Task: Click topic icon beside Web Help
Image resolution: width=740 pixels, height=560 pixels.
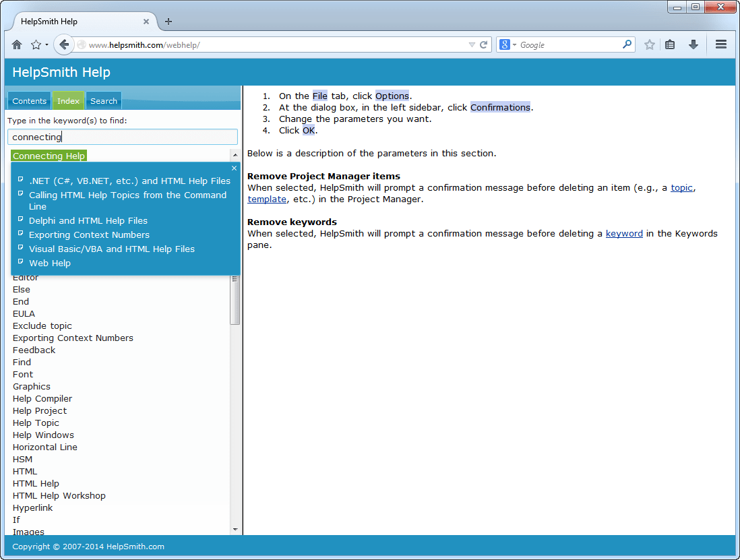Action: pyautogui.click(x=21, y=261)
